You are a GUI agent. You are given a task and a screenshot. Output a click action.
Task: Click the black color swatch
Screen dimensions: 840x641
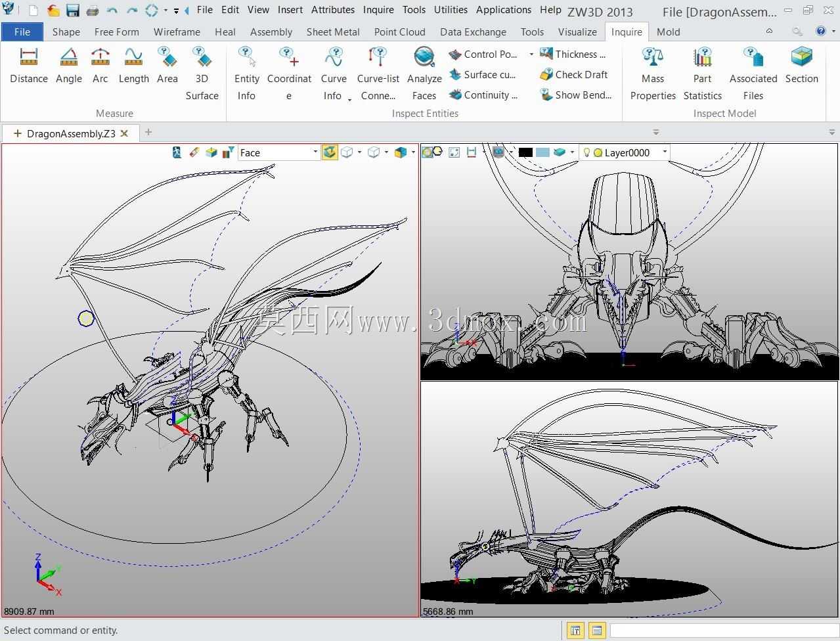pos(525,152)
